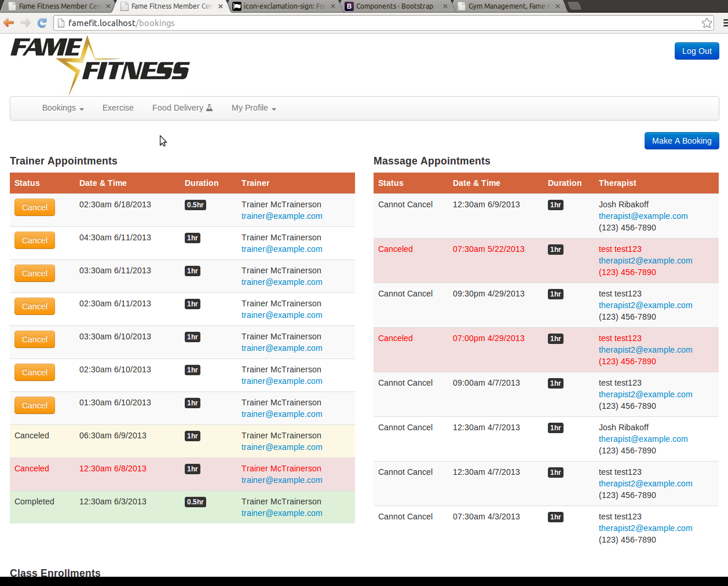Click the Log Out button
Image resolution: width=728 pixels, height=586 pixels.
pos(697,51)
